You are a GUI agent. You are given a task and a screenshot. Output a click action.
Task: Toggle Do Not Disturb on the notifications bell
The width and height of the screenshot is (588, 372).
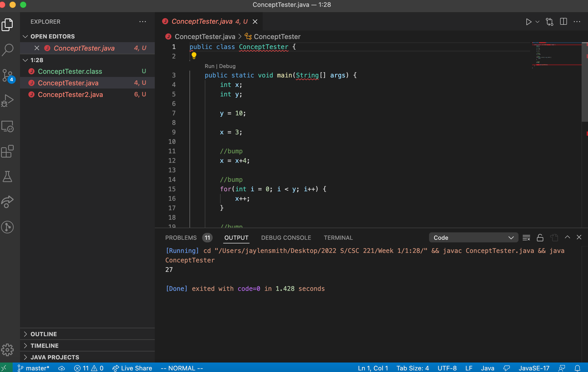(x=578, y=368)
